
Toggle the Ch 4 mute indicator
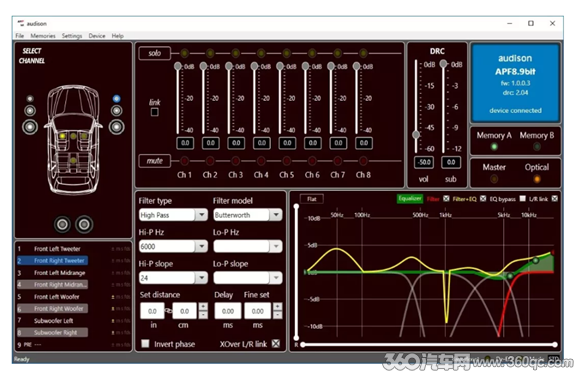(261, 161)
